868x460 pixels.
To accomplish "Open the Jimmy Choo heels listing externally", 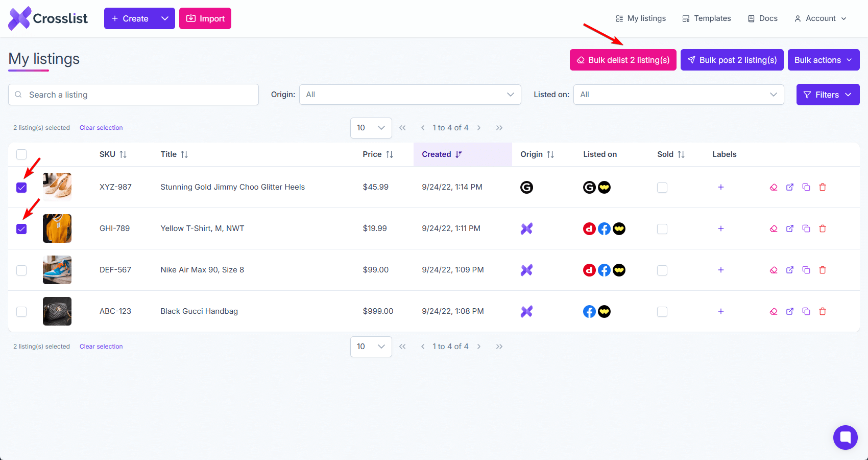I will [790, 187].
